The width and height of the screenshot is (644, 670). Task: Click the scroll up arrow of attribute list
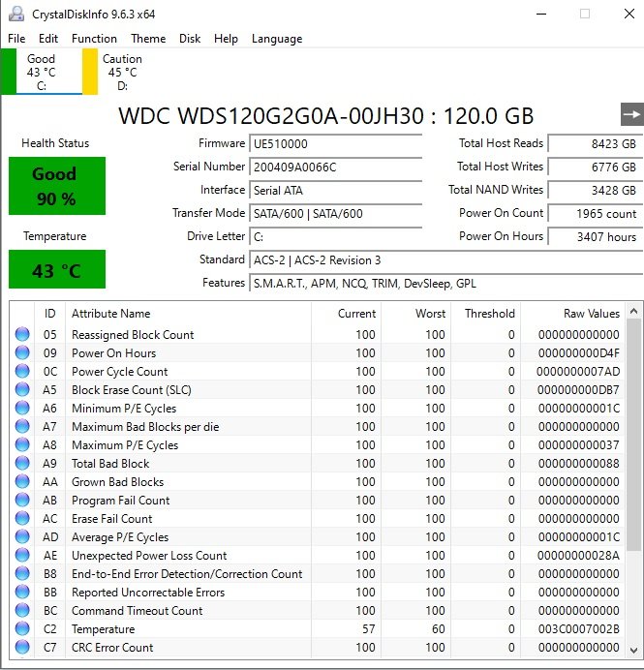pyautogui.click(x=633, y=312)
